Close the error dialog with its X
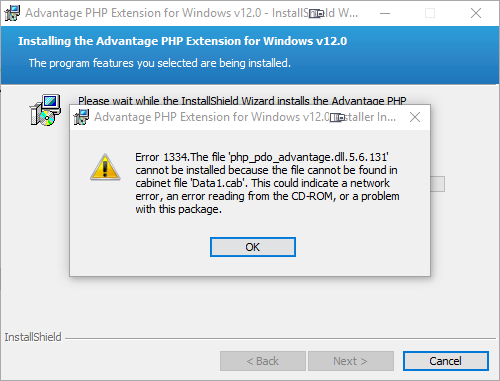Screen dimensions: 500x381 pyautogui.click(x=415, y=117)
